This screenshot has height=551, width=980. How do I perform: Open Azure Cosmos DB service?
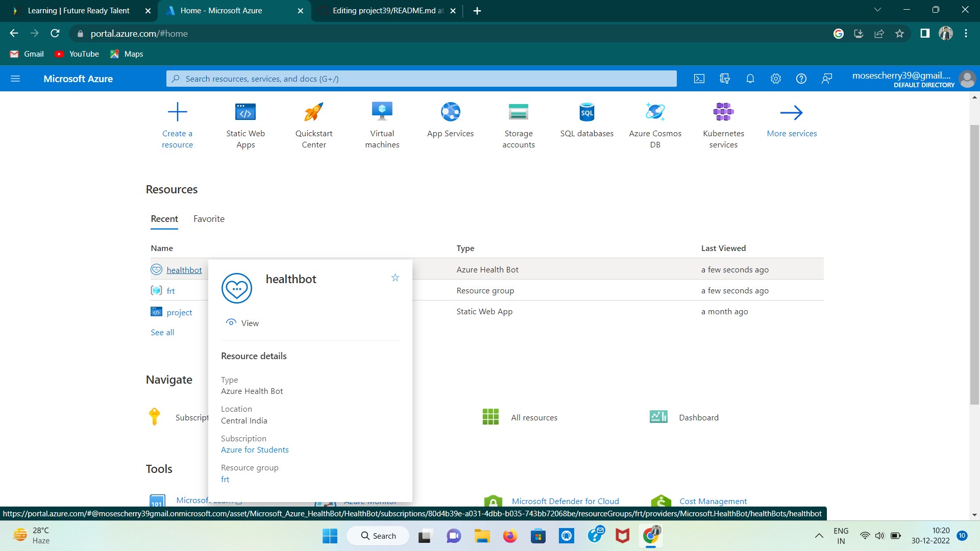pos(655,112)
